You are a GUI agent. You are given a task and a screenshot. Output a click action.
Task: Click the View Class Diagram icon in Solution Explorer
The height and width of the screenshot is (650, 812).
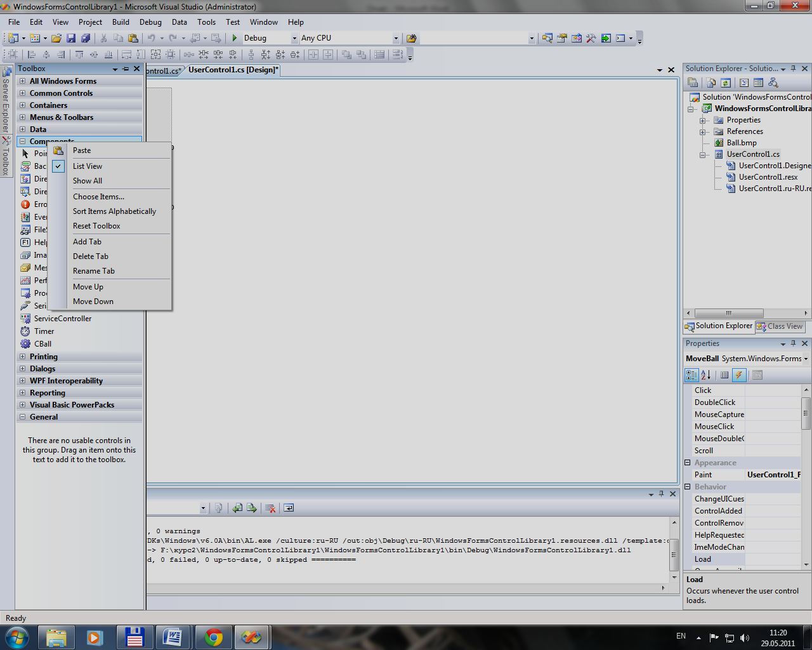(773, 83)
